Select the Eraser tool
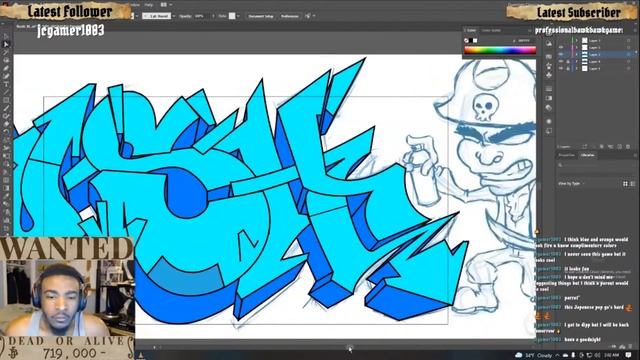 6,124
